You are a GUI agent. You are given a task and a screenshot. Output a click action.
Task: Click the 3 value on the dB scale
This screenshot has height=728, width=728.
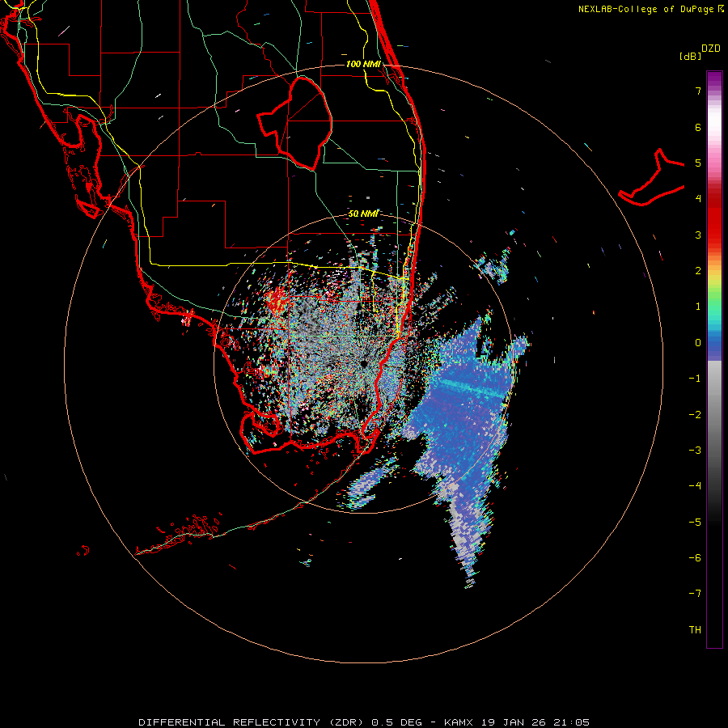698,235
